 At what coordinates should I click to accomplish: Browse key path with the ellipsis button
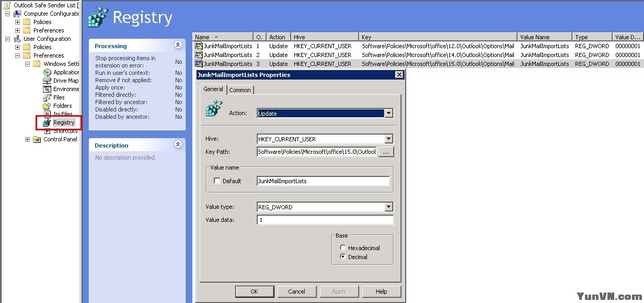[386, 152]
